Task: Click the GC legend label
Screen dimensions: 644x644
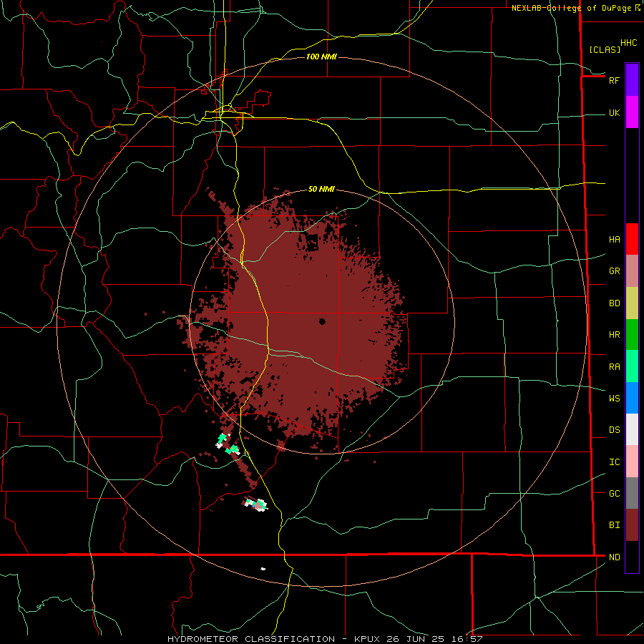Action: click(x=614, y=494)
